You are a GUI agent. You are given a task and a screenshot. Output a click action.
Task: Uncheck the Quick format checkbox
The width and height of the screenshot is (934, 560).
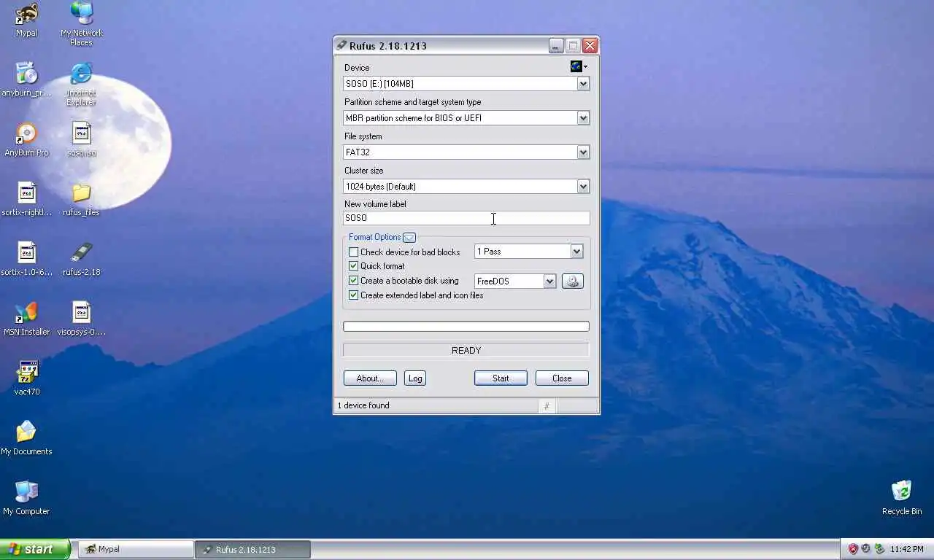pyautogui.click(x=353, y=266)
